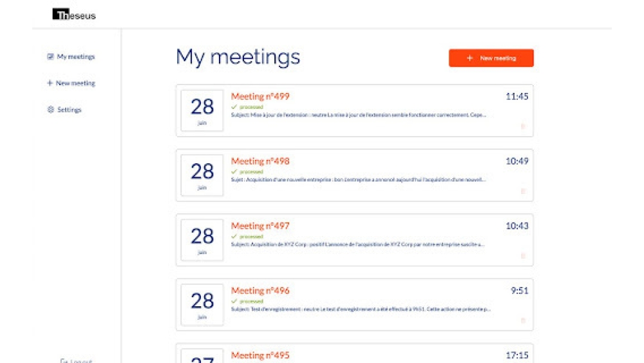Screen dimensions: 644x363
Task: Click the green processed checkmark on Meeting n°499
Action: [234, 107]
